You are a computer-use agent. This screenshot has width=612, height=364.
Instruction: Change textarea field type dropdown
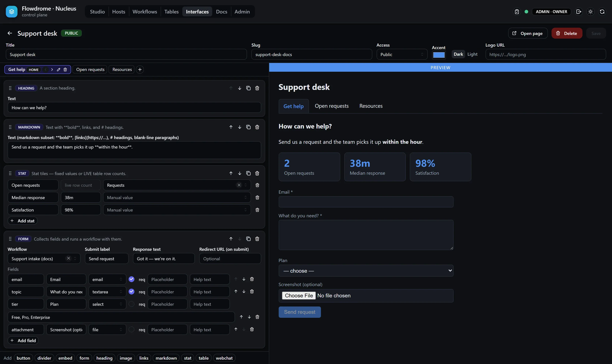click(107, 292)
